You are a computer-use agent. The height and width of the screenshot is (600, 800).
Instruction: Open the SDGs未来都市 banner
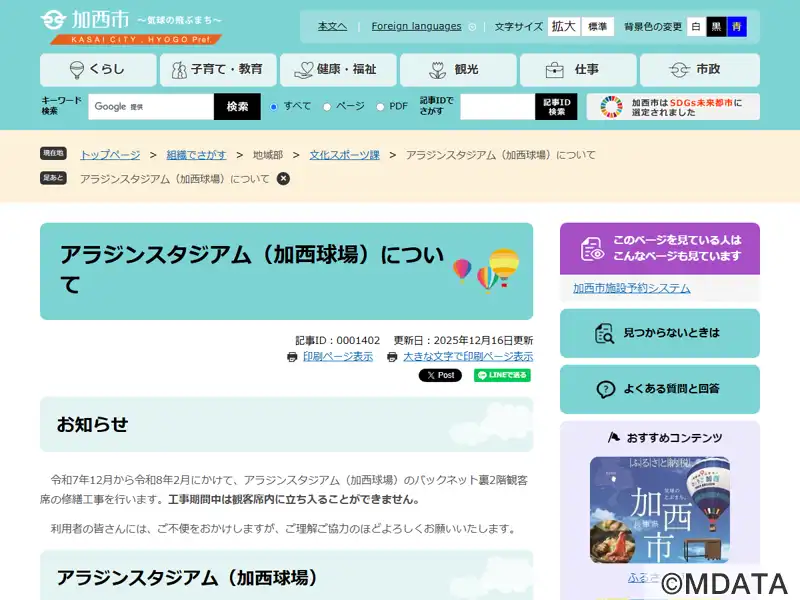[x=672, y=107]
